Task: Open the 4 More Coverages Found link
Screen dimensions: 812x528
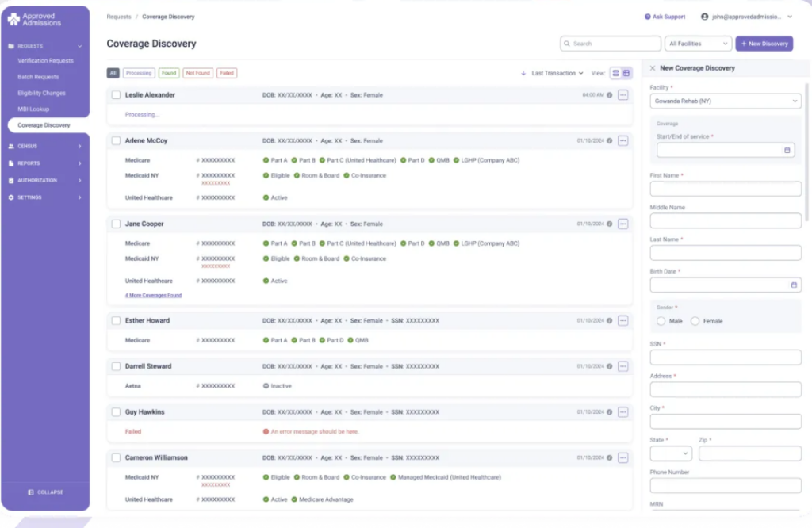Action: tap(153, 295)
